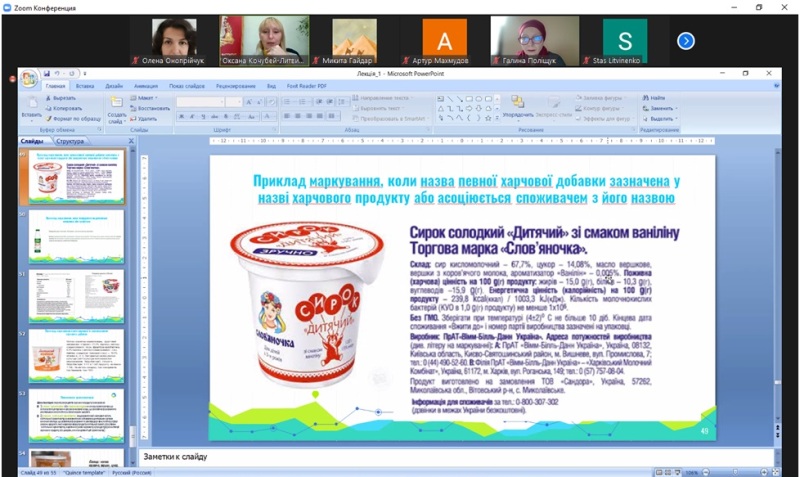
Task: Open the font size combo box
Action: point(233,102)
